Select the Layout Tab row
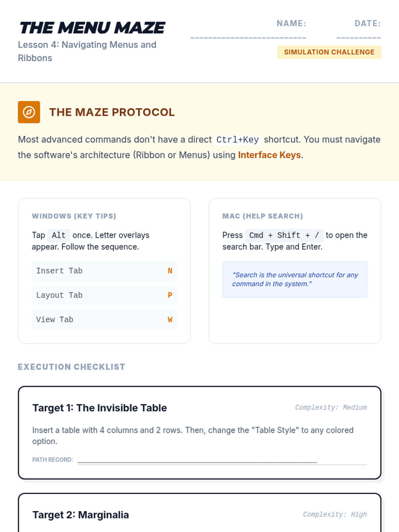Image resolution: width=399 pixels, height=532 pixels. (x=104, y=295)
